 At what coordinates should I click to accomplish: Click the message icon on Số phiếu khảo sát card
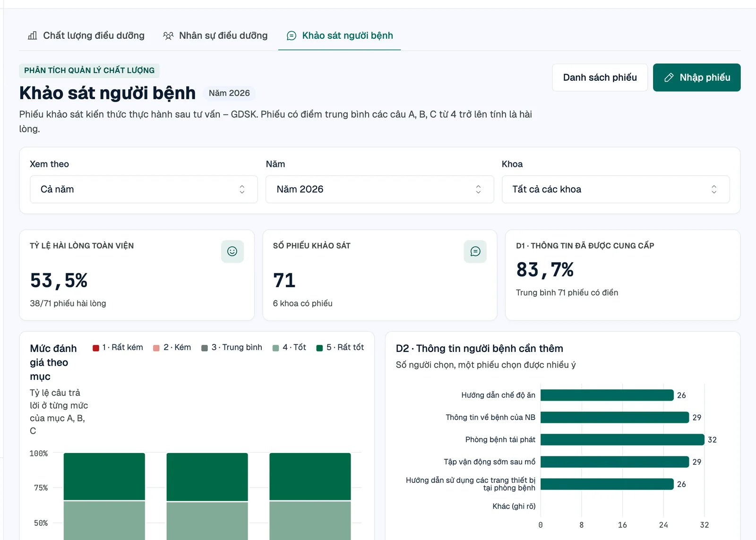(x=475, y=251)
